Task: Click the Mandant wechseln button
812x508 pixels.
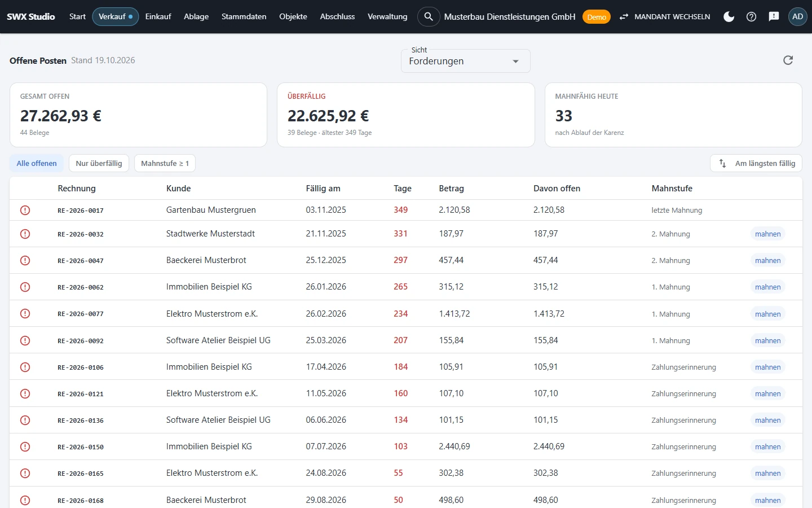Action: pyautogui.click(x=664, y=17)
